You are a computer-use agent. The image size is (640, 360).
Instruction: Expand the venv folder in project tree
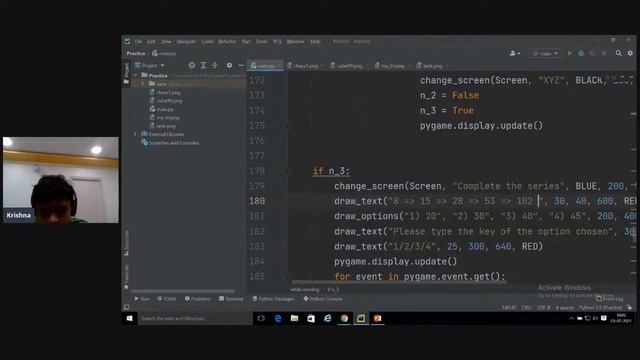click(142, 84)
